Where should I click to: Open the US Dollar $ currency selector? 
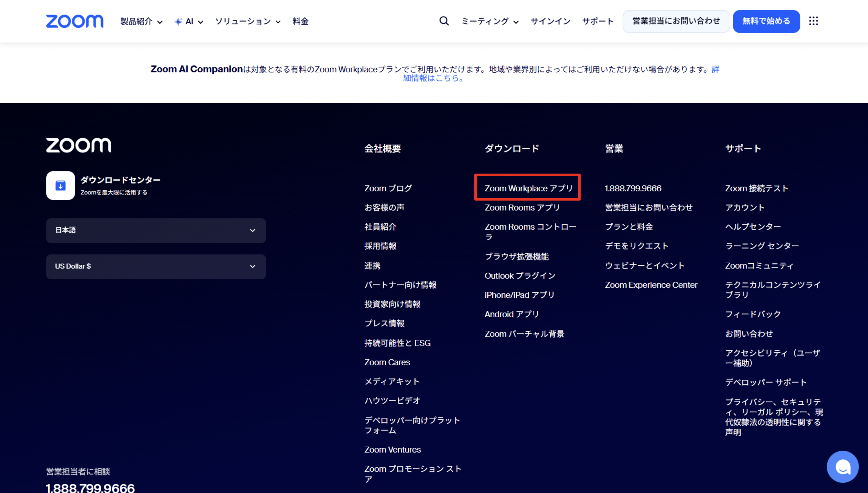156,266
